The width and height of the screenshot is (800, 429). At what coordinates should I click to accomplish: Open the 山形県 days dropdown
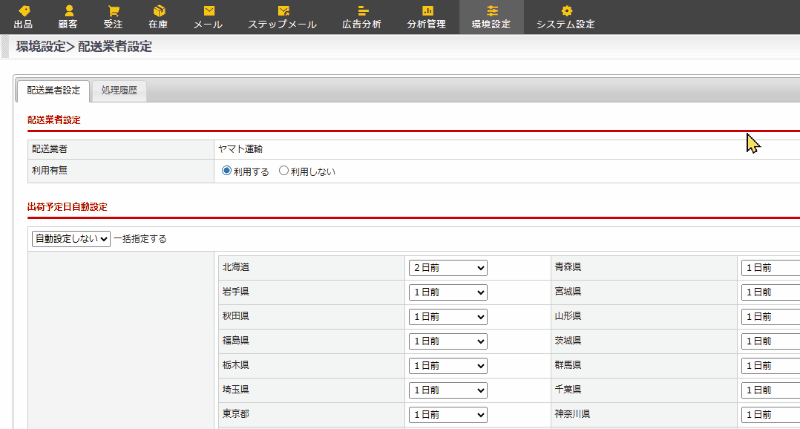pyautogui.click(x=770, y=317)
